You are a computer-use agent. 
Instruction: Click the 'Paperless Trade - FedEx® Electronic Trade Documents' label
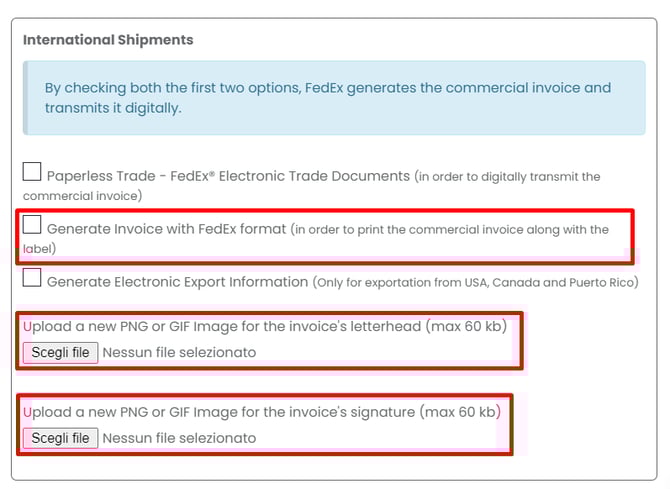228,176
